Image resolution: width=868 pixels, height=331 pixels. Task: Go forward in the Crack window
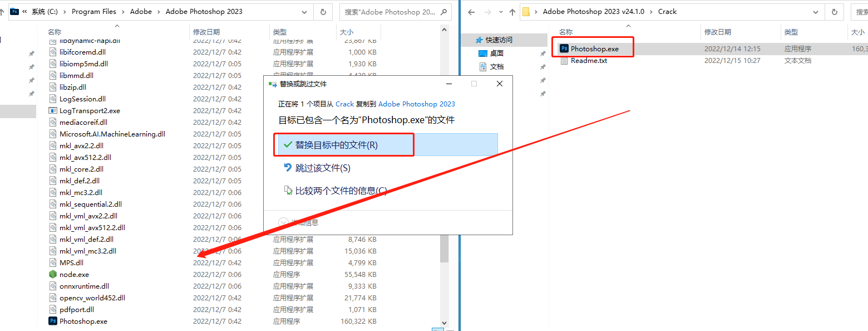(x=487, y=11)
